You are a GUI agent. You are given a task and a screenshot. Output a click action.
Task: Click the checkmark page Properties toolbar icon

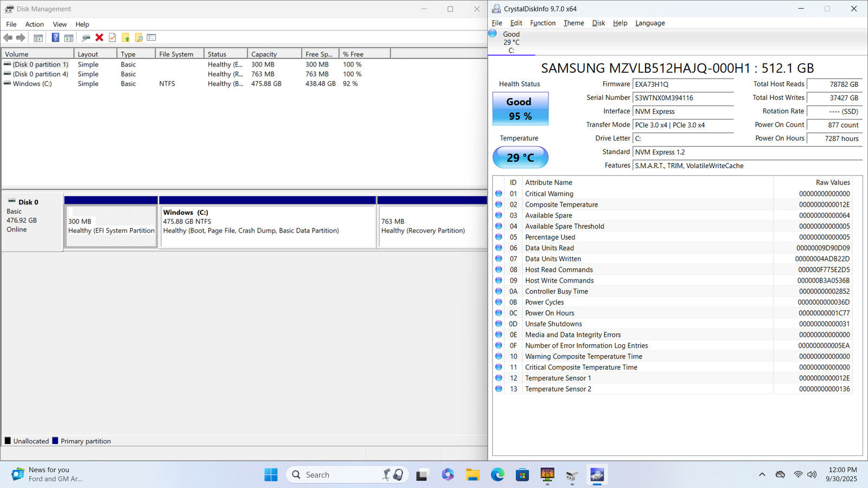[112, 37]
